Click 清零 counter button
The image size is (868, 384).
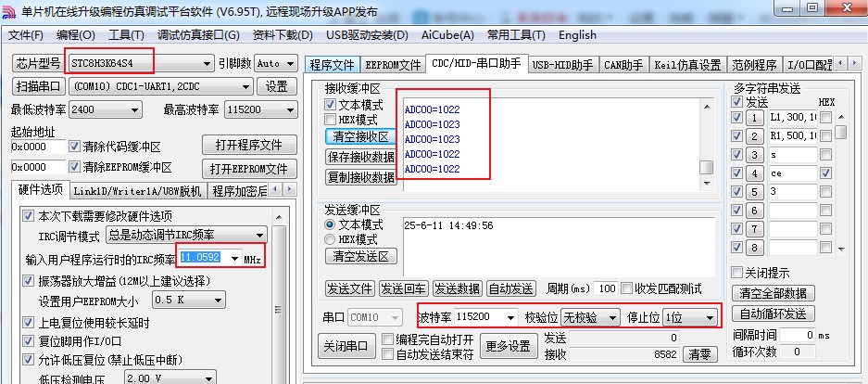tap(699, 354)
